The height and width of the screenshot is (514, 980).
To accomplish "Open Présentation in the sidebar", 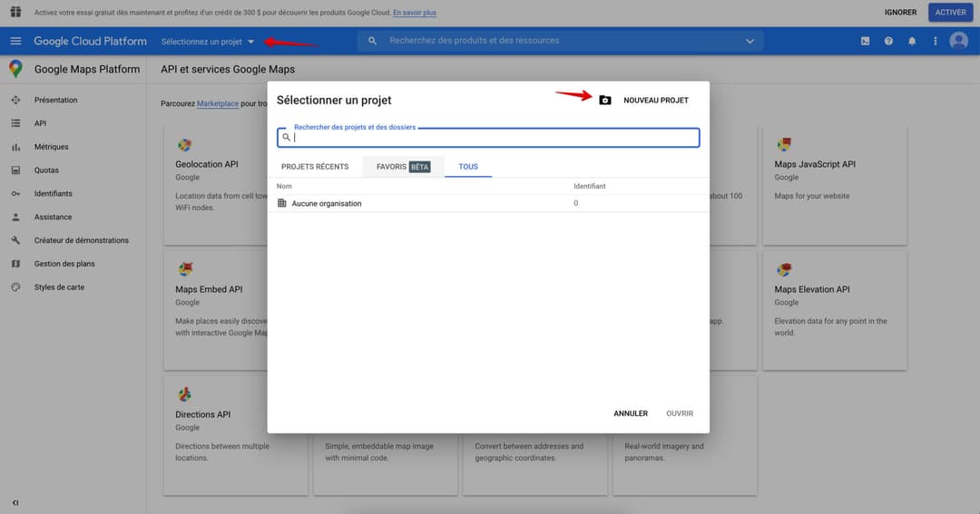I will tap(55, 100).
